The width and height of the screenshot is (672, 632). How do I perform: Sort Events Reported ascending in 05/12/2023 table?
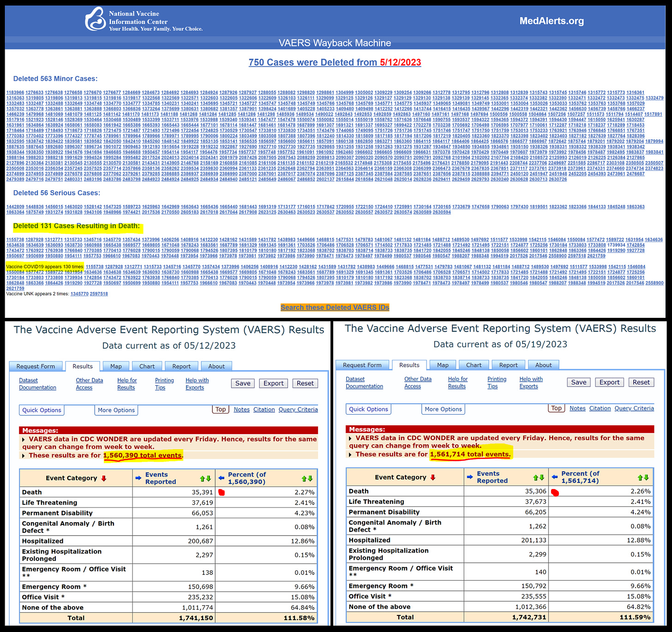(202, 478)
